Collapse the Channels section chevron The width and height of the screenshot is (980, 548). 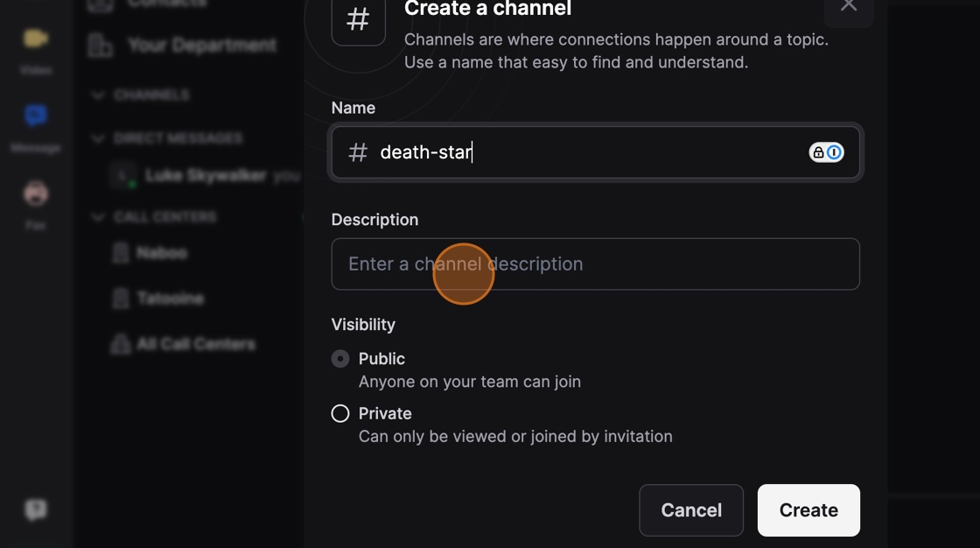[97, 95]
